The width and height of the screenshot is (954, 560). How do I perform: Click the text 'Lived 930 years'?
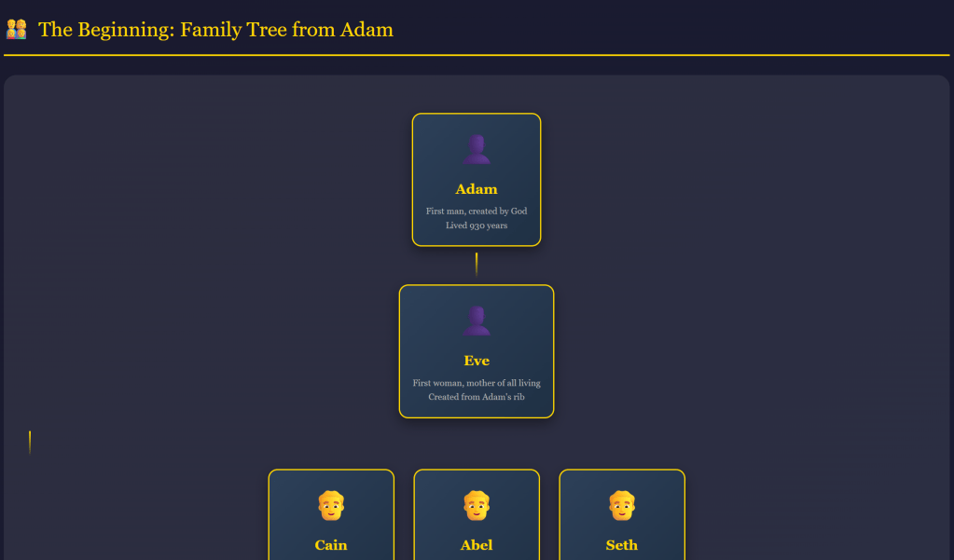tap(477, 225)
